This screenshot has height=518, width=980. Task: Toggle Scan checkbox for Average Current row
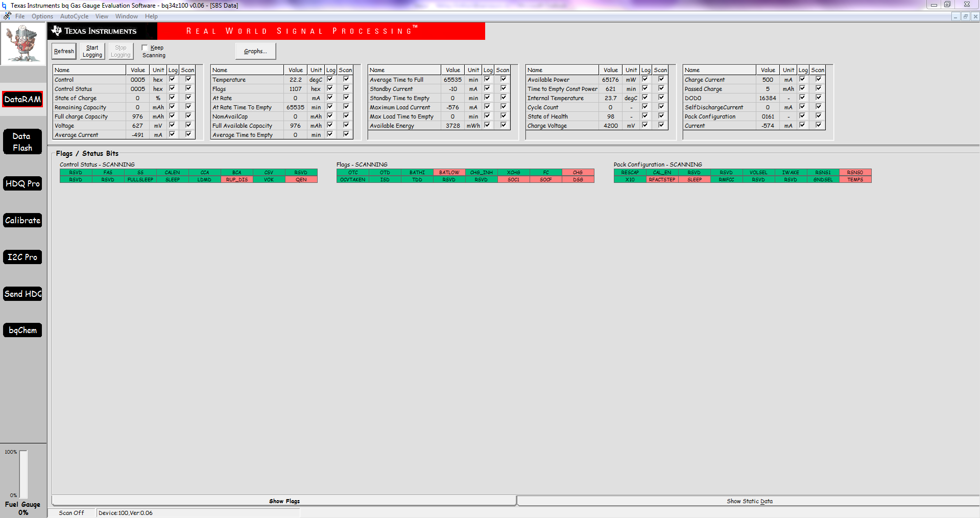point(188,134)
